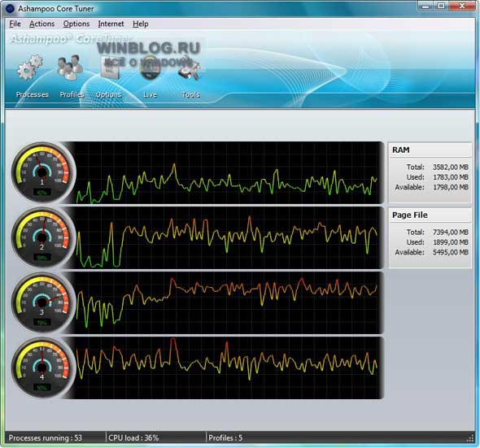
Task: Open the Internet menu
Action: (x=111, y=24)
